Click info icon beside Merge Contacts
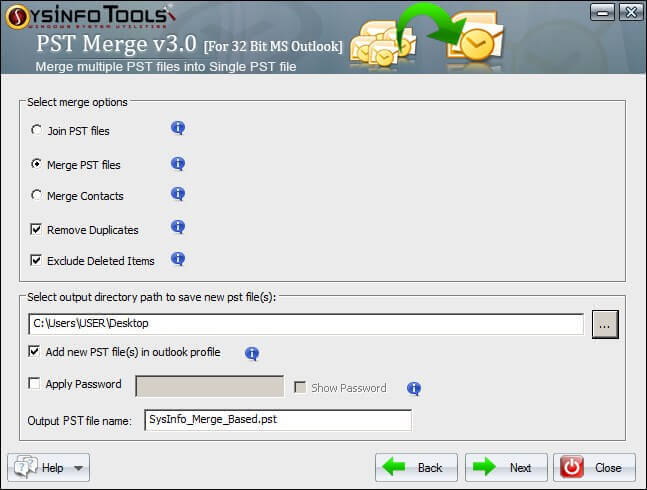The image size is (647, 490). [178, 194]
